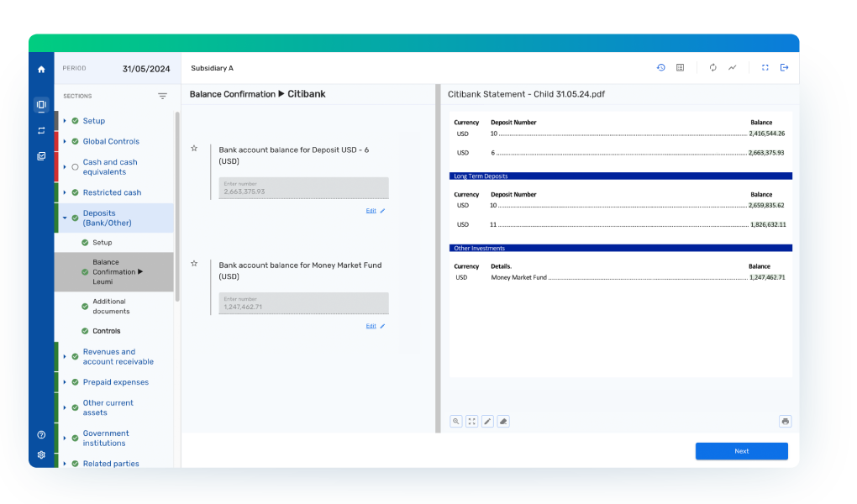
Task: Select the Controls item under Deposits
Action: [107, 331]
